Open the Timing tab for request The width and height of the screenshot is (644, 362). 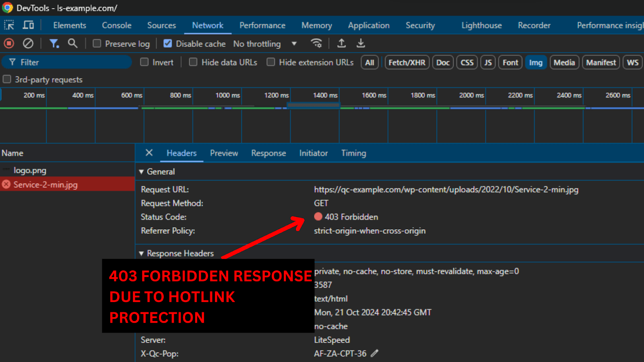click(x=353, y=153)
